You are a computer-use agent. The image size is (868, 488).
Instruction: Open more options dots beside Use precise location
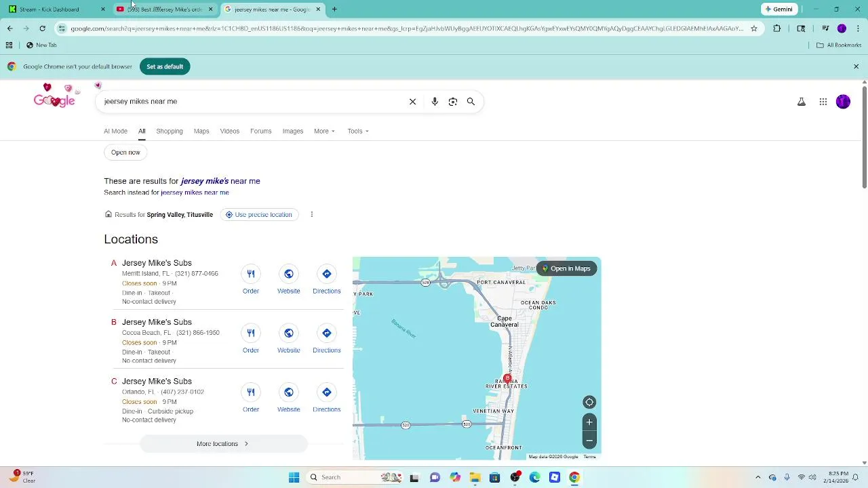point(312,215)
